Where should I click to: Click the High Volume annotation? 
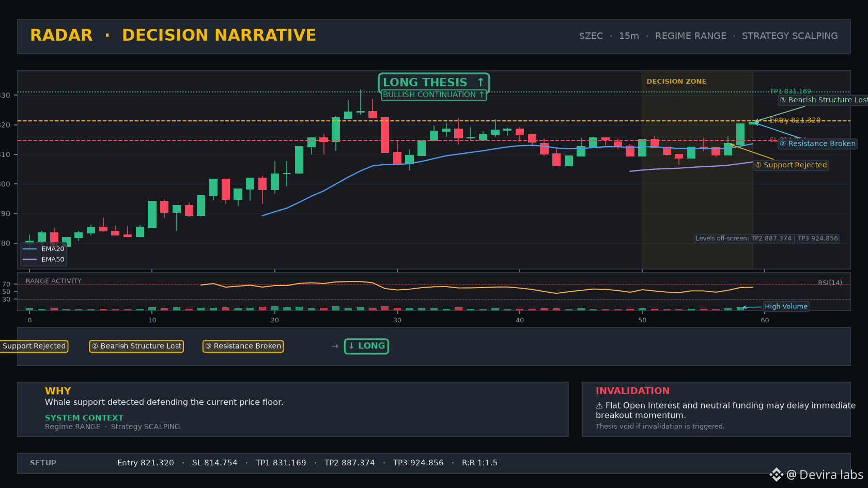point(786,306)
